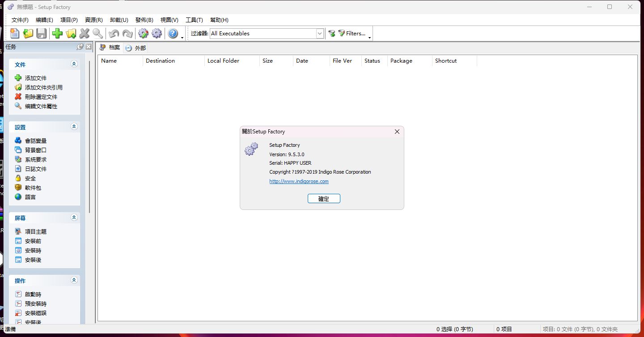
Task: Sort by the Local Folder column header
Action: (x=232, y=61)
